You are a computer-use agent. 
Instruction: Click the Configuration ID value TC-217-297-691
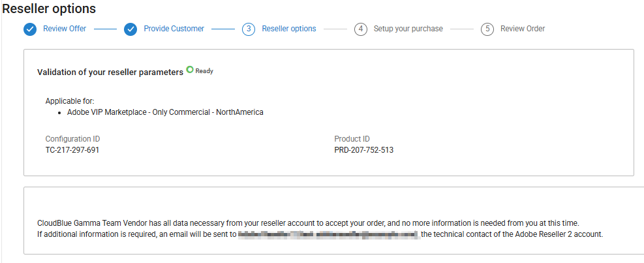click(x=72, y=150)
